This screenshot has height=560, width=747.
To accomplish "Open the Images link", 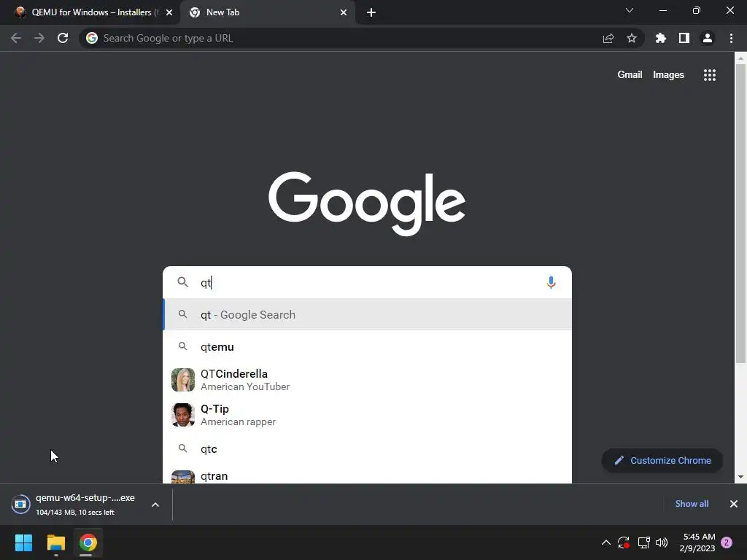I will tap(668, 75).
